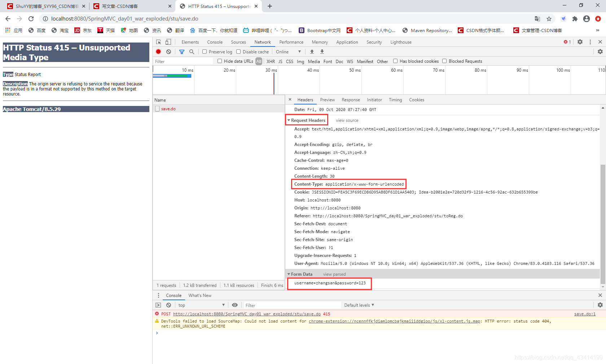The image size is (606, 364).
Task: Close the request details pane
Action: pyautogui.click(x=290, y=99)
